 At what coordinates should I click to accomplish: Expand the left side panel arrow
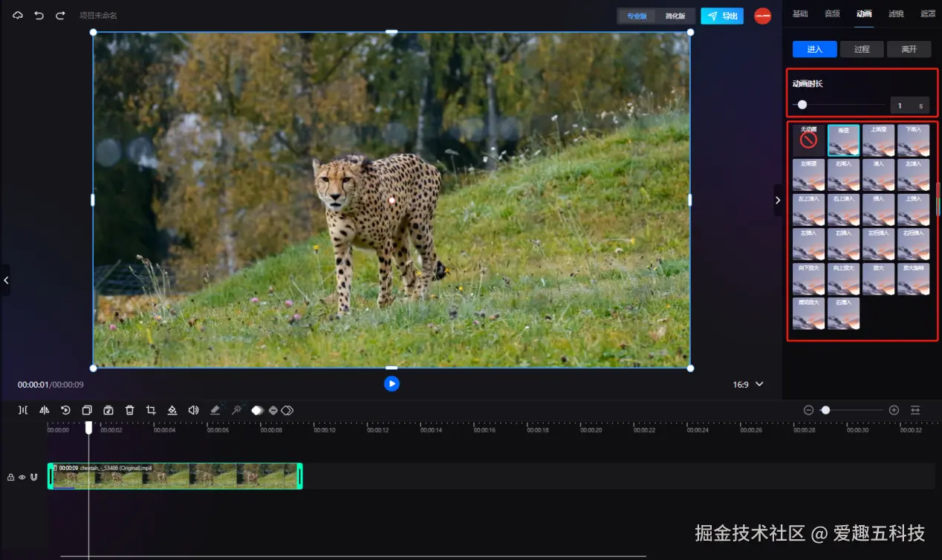point(5,280)
